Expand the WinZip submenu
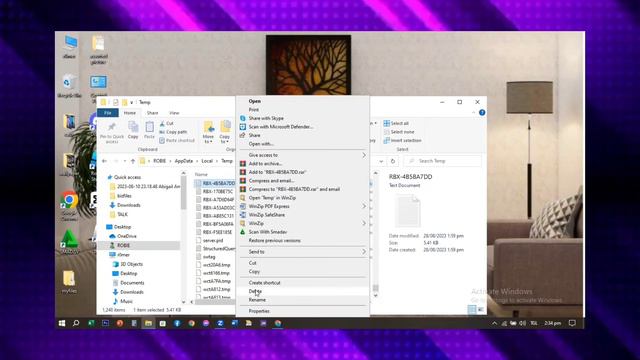Image resolution: width=640 pixels, height=360 pixels. (x=303, y=223)
